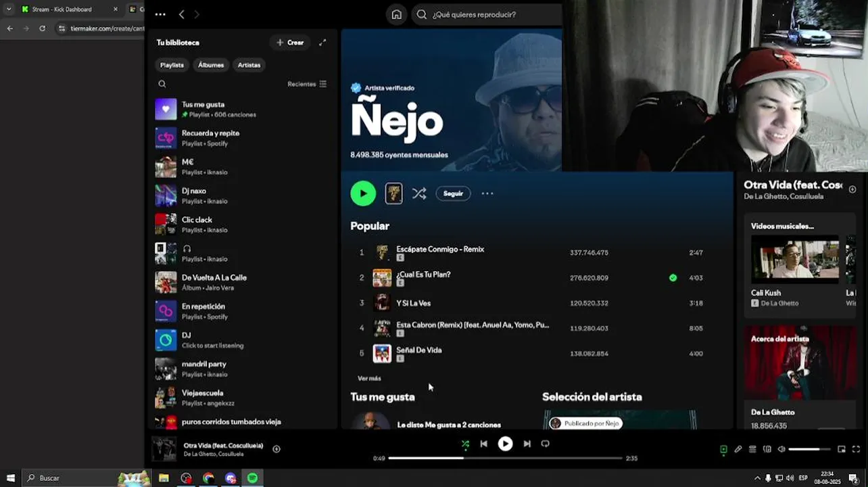Open the DJ item in library
Screen dimensions: 868x487
click(241, 340)
